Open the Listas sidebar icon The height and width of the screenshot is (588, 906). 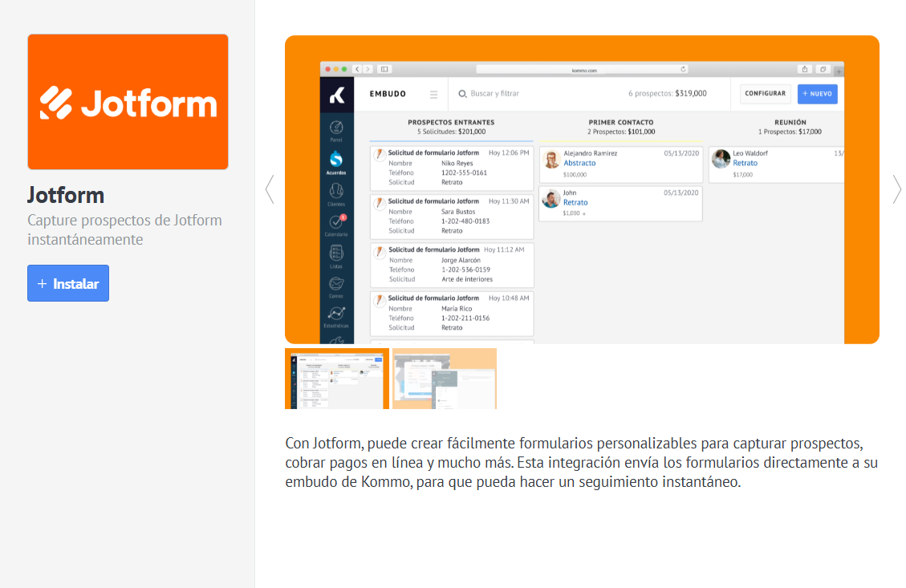tap(336, 255)
